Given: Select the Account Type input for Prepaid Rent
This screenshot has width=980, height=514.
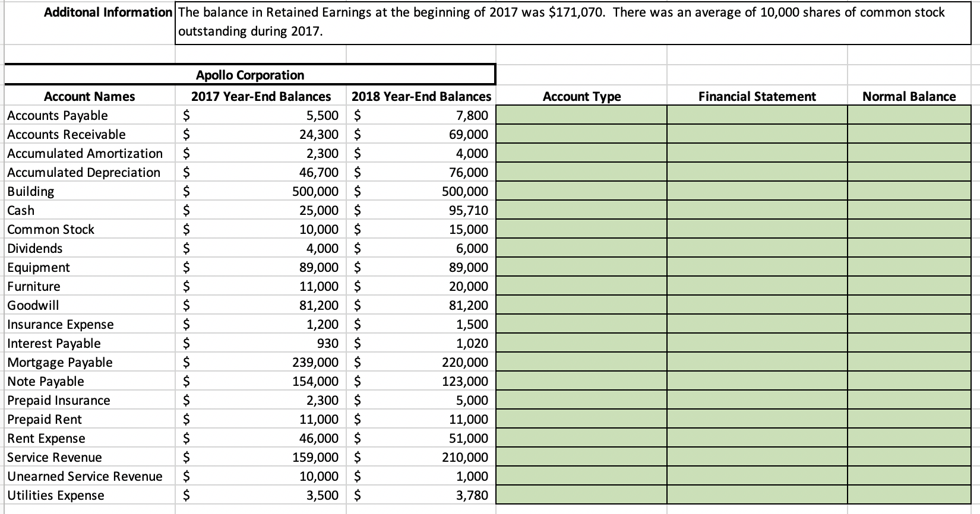Looking at the screenshot, I should [581, 419].
